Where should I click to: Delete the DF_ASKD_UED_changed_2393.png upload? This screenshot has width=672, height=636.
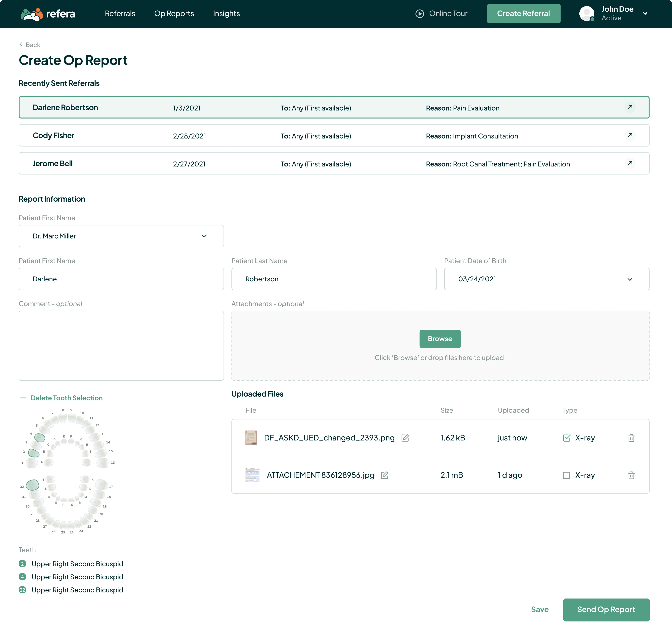pos(631,438)
